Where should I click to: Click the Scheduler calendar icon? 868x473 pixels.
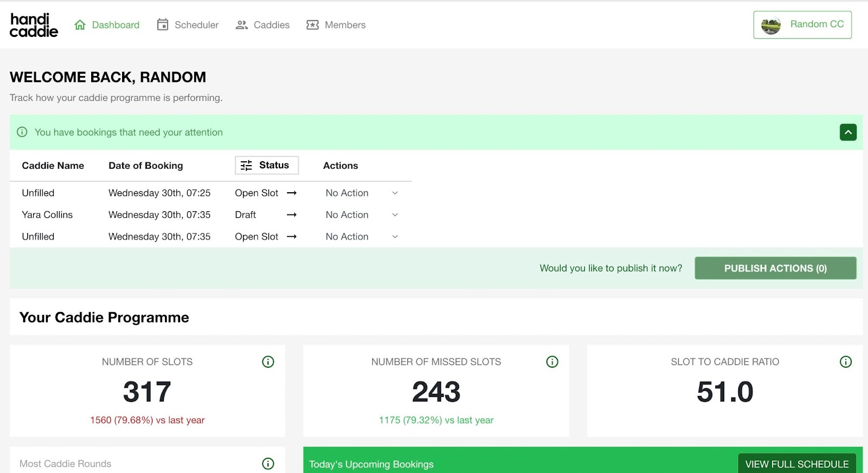pos(163,25)
